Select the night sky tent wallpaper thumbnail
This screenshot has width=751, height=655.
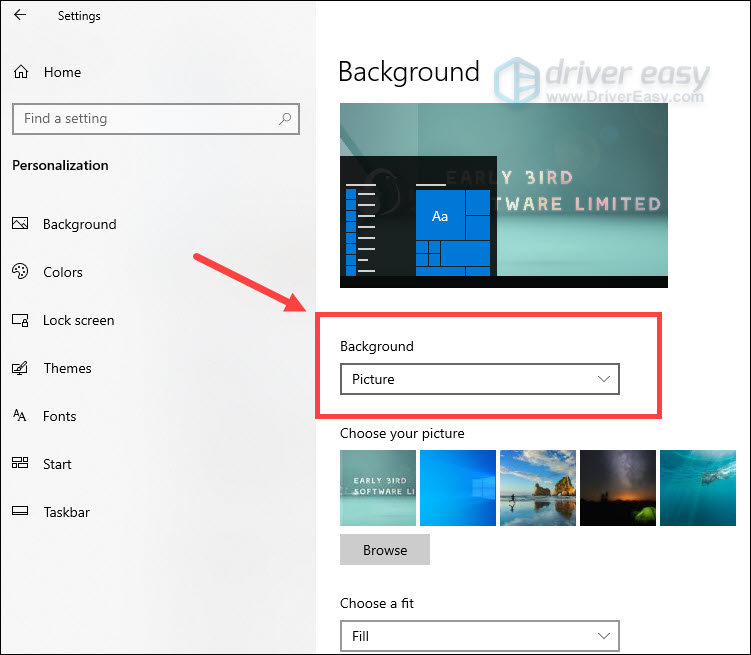pos(618,488)
